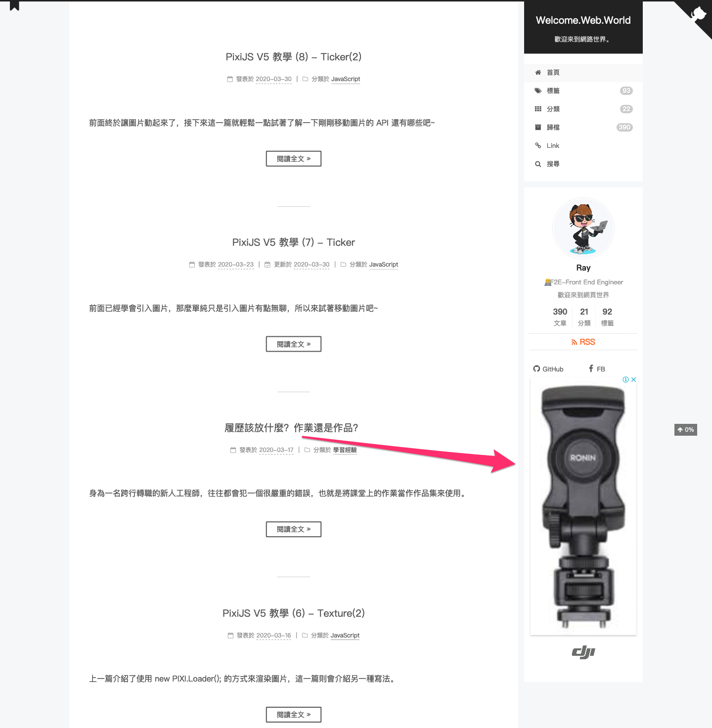Click the ad info icon
This screenshot has width=712, height=728.
pos(625,380)
